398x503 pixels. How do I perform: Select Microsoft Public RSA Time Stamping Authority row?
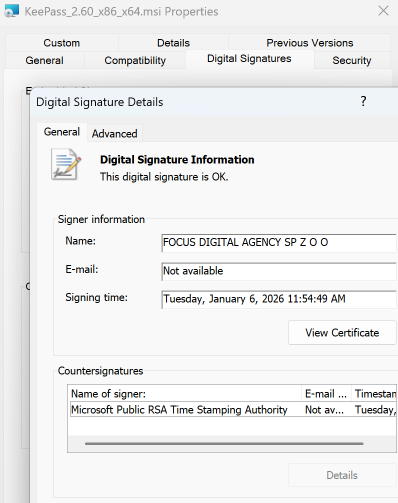coord(232,410)
